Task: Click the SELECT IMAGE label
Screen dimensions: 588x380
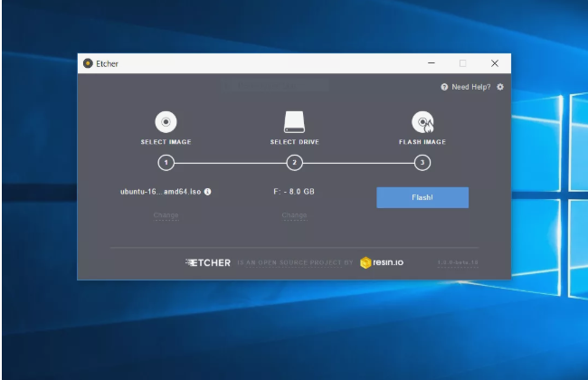Action: click(166, 142)
